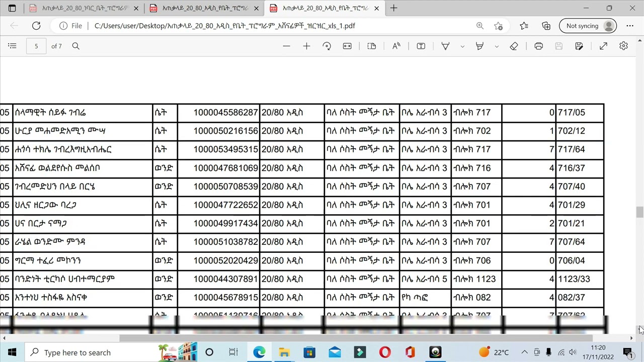Print the PDF document

pyautogui.click(x=538, y=46)
